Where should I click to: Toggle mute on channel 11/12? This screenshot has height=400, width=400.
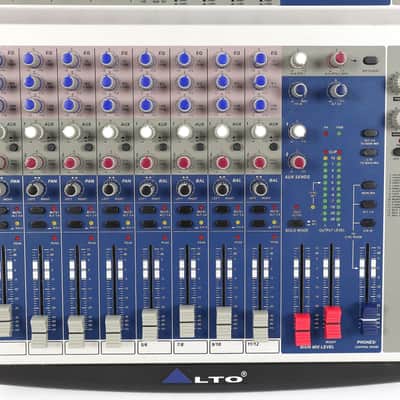(258, 210)
